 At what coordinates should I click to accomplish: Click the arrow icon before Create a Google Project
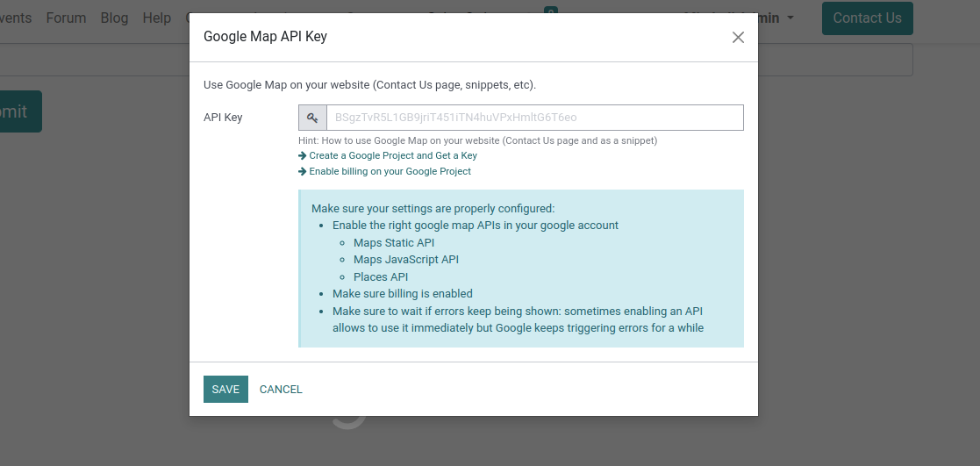tap(303, 155)
